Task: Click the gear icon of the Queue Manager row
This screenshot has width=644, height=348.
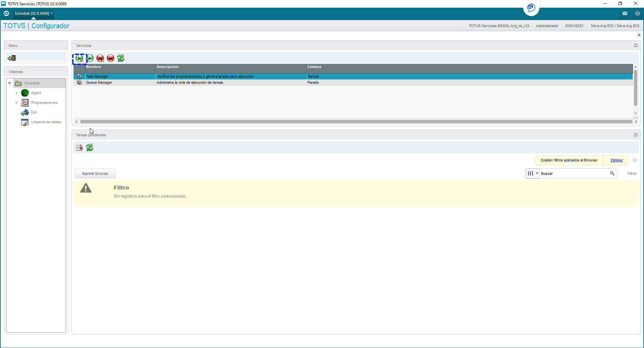Action: (79, 82)
